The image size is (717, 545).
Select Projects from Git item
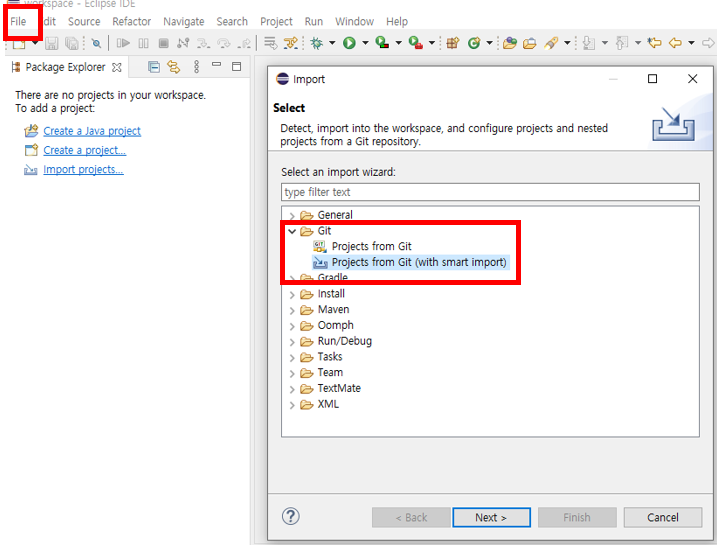[x=371, y=246]
